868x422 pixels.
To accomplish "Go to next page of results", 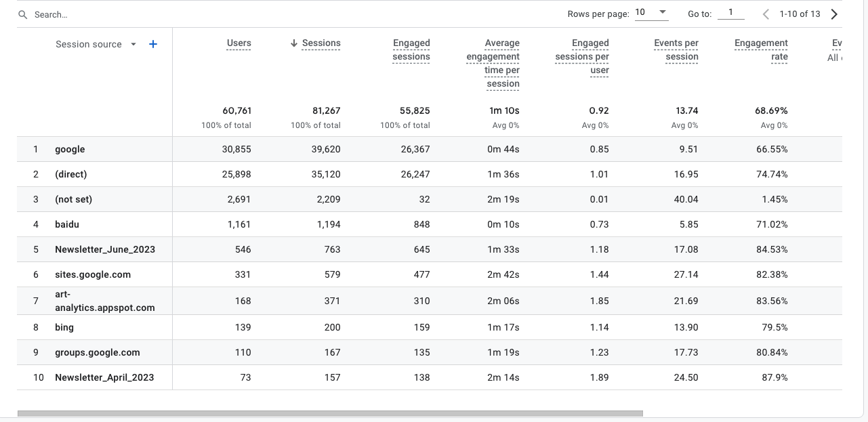I will pos(834,14).
